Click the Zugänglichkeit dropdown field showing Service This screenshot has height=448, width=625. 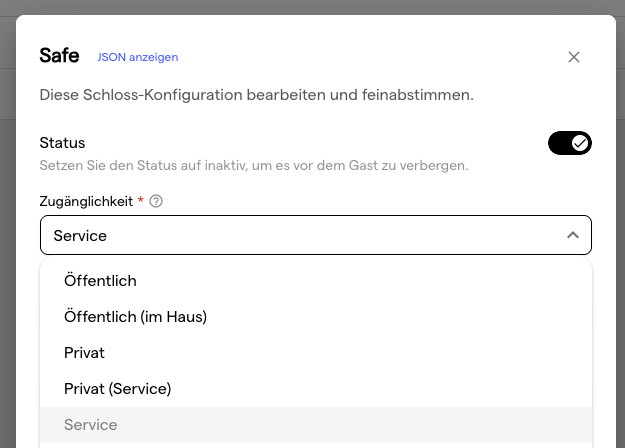pyautogui.click(x=300, y=235)
